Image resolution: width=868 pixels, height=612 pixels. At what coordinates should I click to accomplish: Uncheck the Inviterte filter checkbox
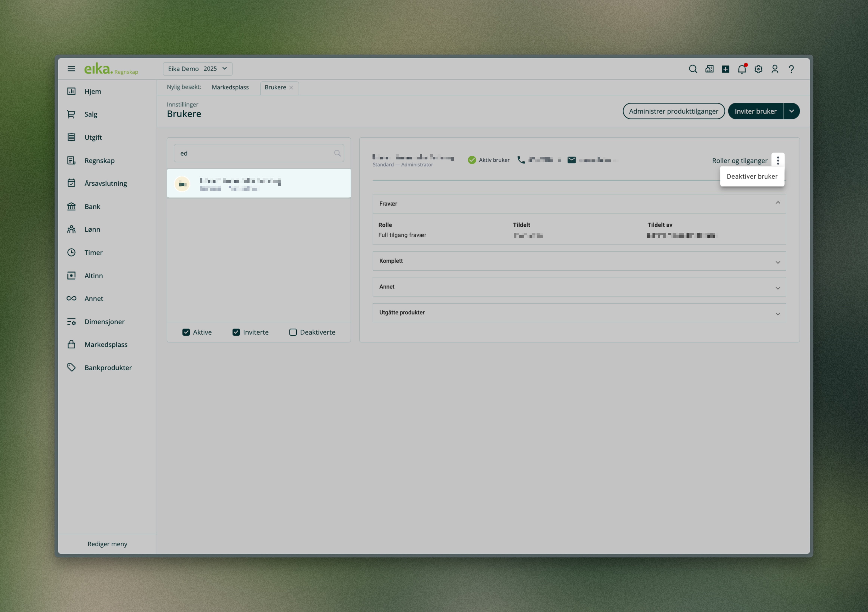click(x=236, y=332)
